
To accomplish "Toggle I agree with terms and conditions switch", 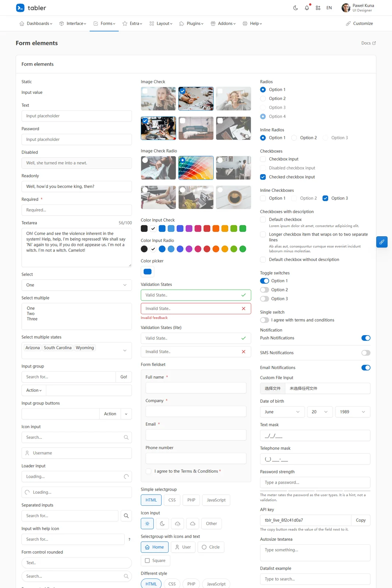I will [x=264, y=320].
